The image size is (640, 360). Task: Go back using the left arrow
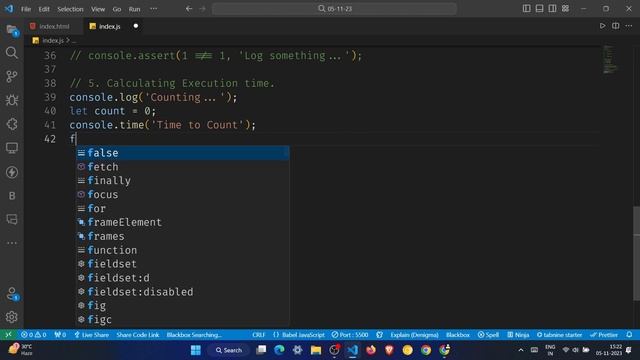coord(189,9)
